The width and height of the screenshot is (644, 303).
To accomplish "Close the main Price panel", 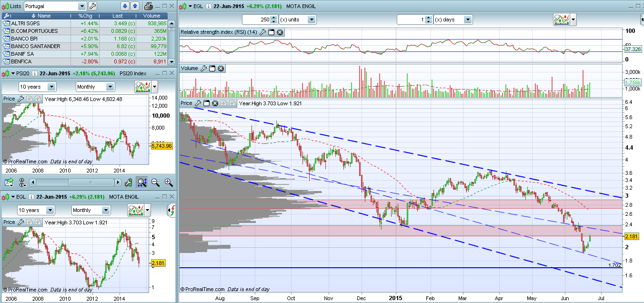I will click(x=215, y=103).
